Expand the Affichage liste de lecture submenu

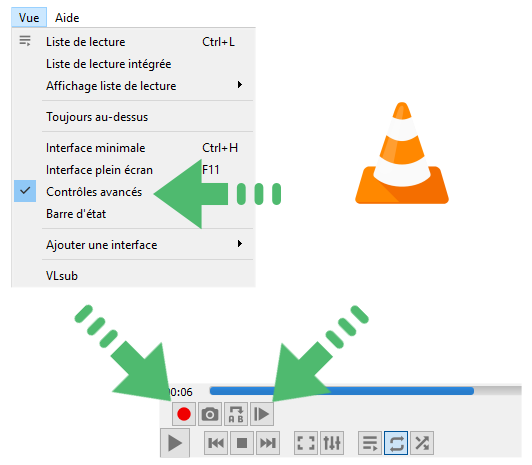coord(134,86)
